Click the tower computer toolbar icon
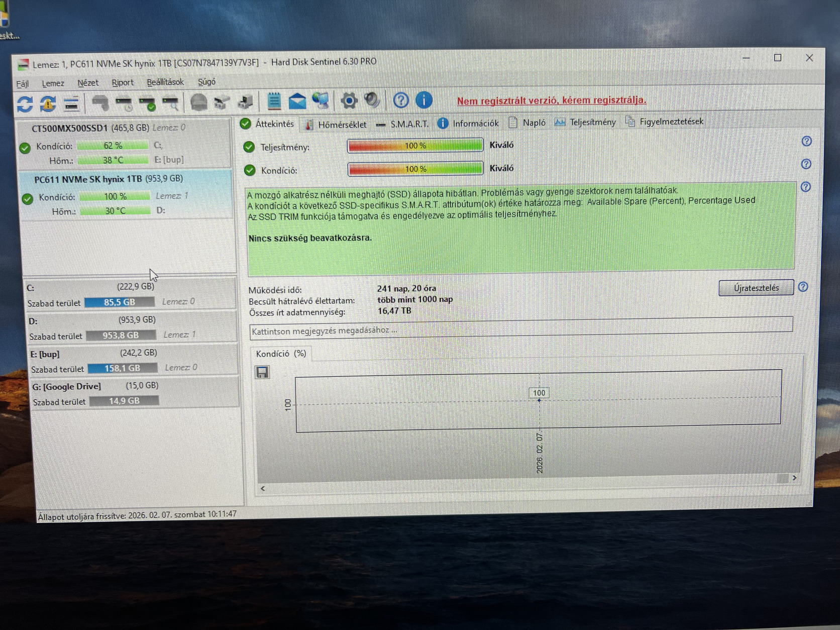Screen dimensions: 840x630 pyautogui.click(x=246, y=102)
